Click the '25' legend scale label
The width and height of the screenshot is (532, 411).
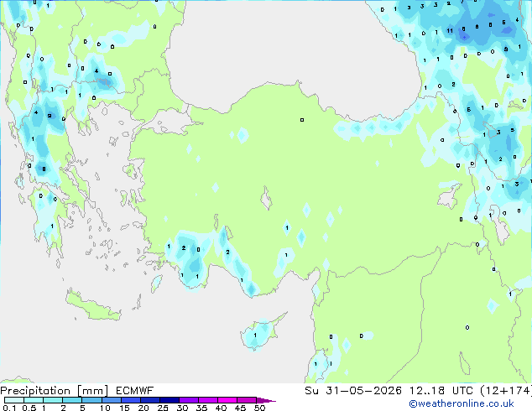pyautogui.click(x=163, y=408)
